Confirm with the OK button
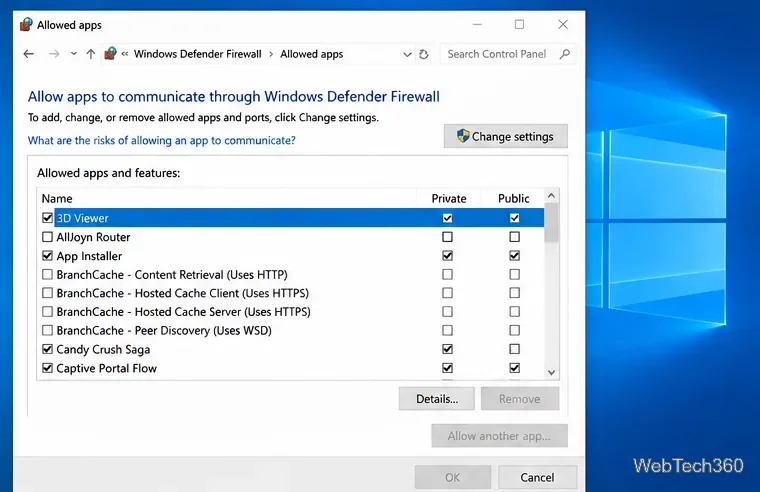Viewport: 760px width, 492px height. [x=453, y=477]
